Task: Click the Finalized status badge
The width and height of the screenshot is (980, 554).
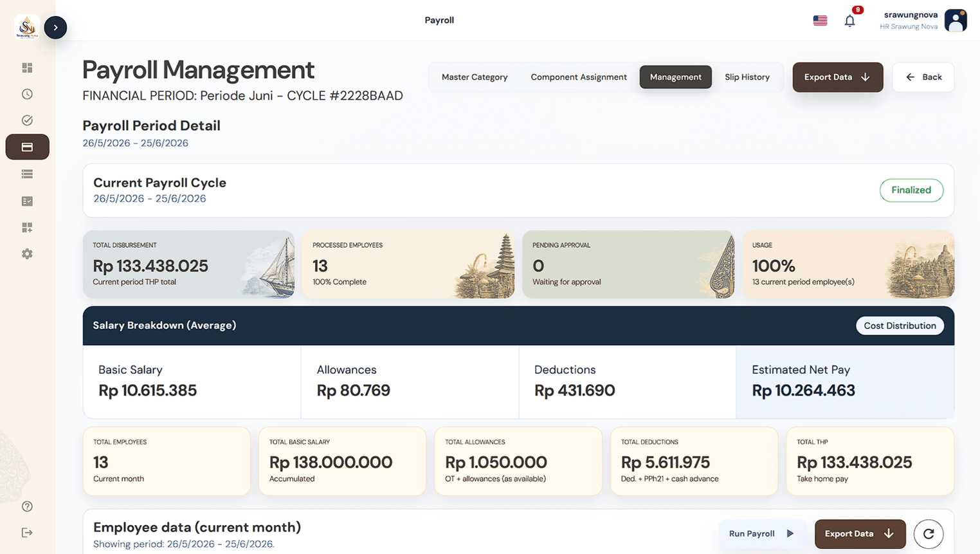Action: click(x=911, y=190)
